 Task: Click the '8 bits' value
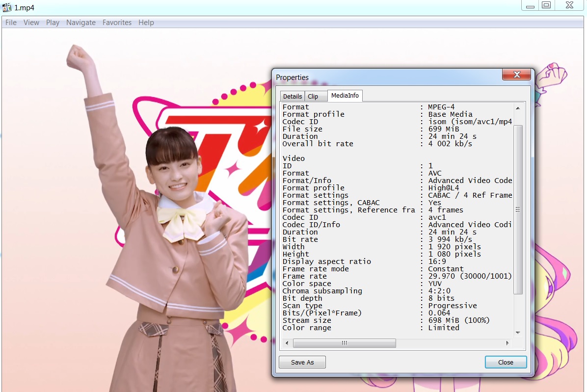coord(441,298)
